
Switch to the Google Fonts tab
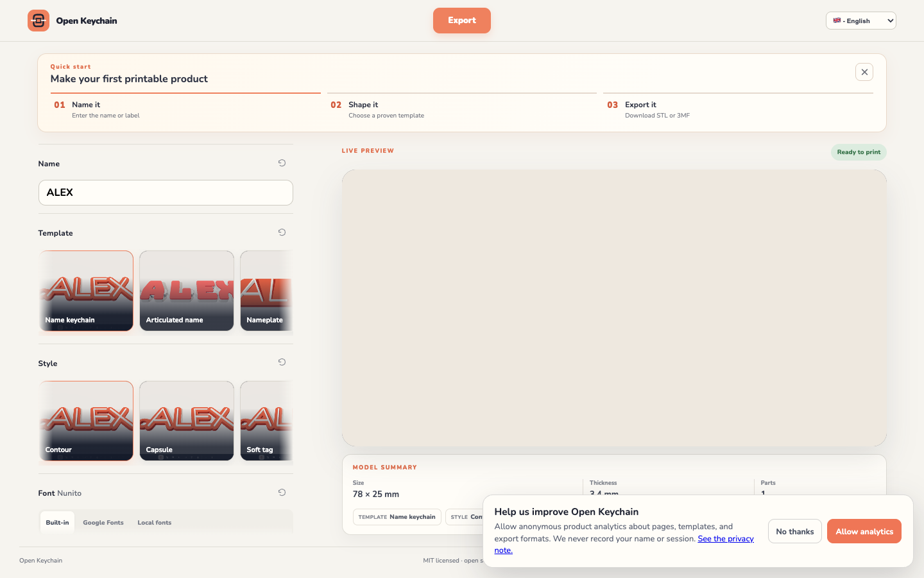(x=103, y=522)
